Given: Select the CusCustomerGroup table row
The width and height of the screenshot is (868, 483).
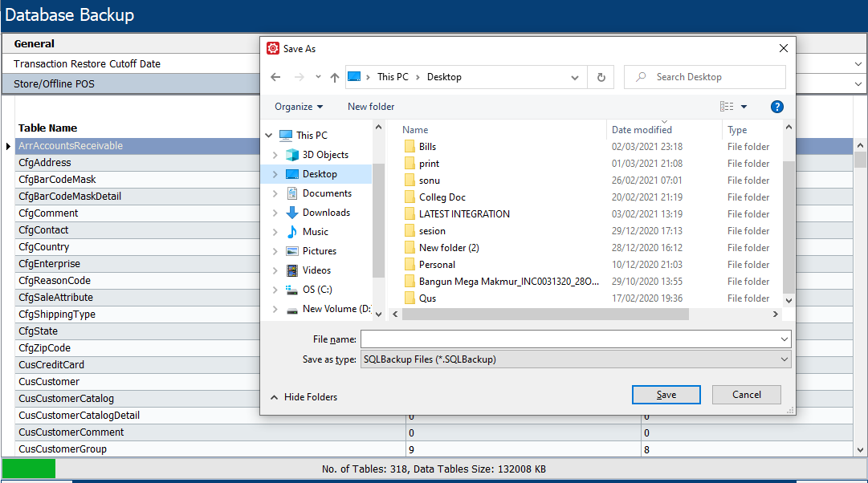Looking at the screenshot, I should coord(434,449).
